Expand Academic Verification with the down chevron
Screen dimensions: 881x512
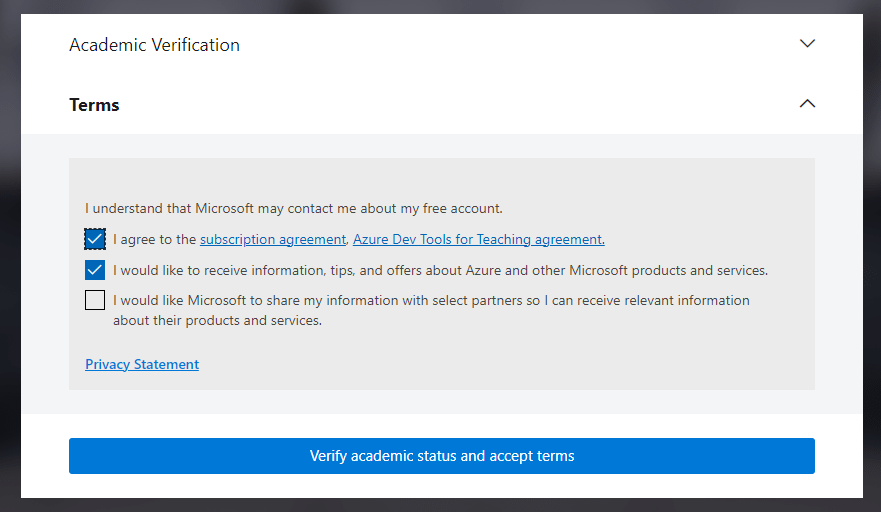(807, 44)
